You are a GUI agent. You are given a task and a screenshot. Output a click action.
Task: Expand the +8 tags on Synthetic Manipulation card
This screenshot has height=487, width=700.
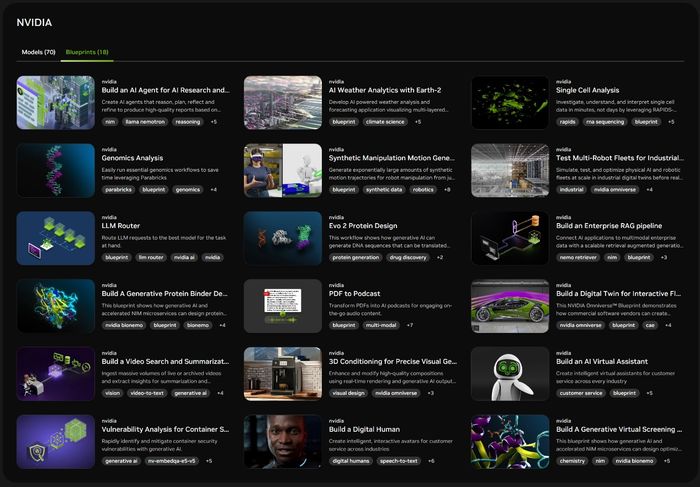click(x=447, y=189)
